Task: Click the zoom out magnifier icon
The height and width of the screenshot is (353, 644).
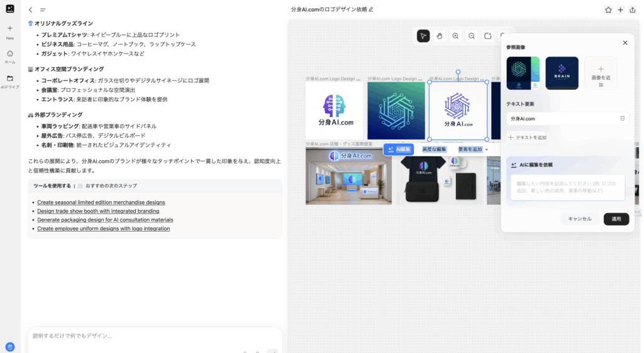Action: (x=472, y=36)
